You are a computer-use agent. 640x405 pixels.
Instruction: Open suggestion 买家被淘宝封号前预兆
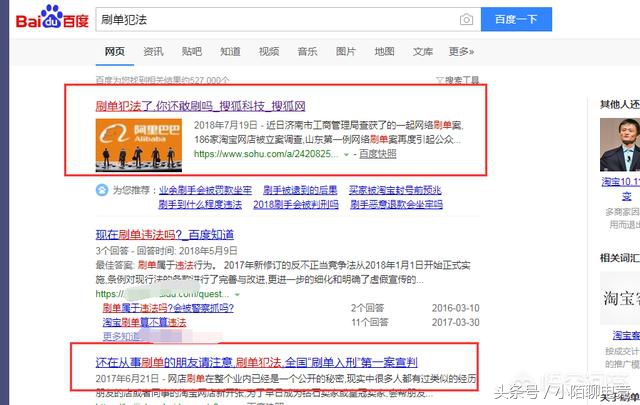click(395, 190)
